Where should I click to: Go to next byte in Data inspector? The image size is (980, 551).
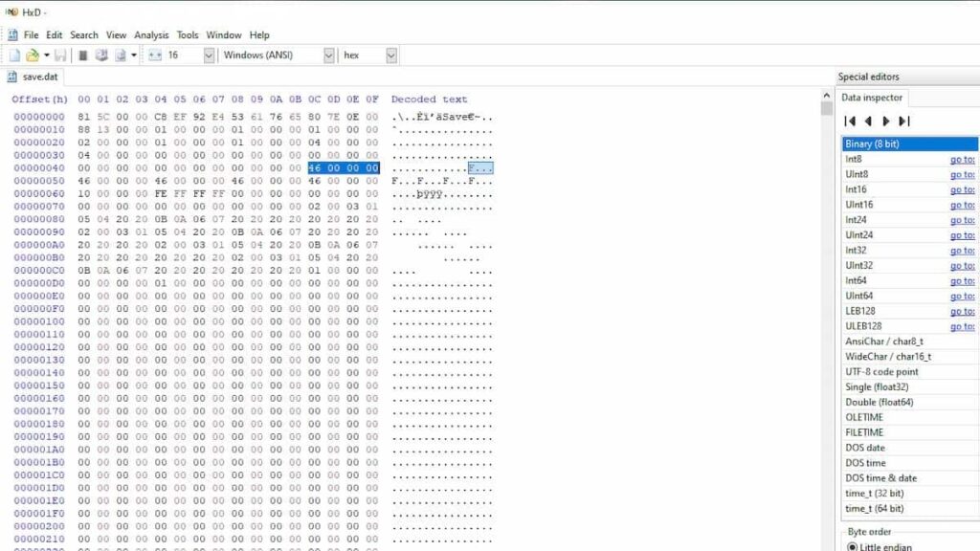click(x=885, y=121)
